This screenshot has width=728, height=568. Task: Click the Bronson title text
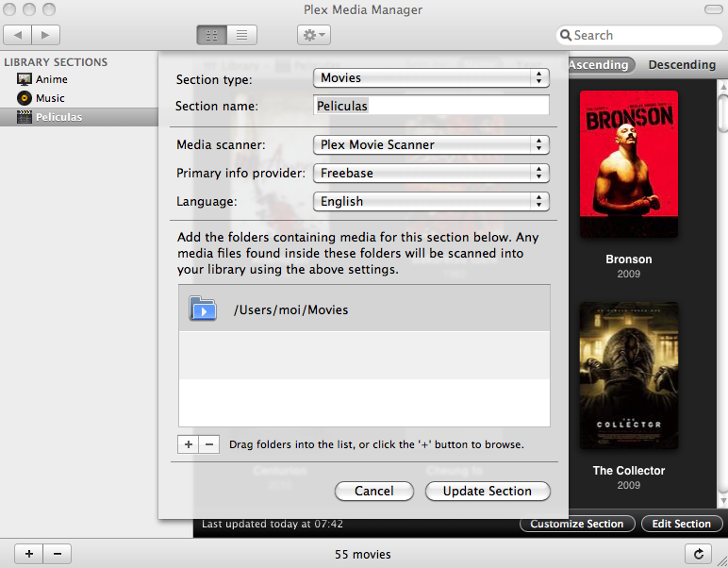(x=629, y=259)
